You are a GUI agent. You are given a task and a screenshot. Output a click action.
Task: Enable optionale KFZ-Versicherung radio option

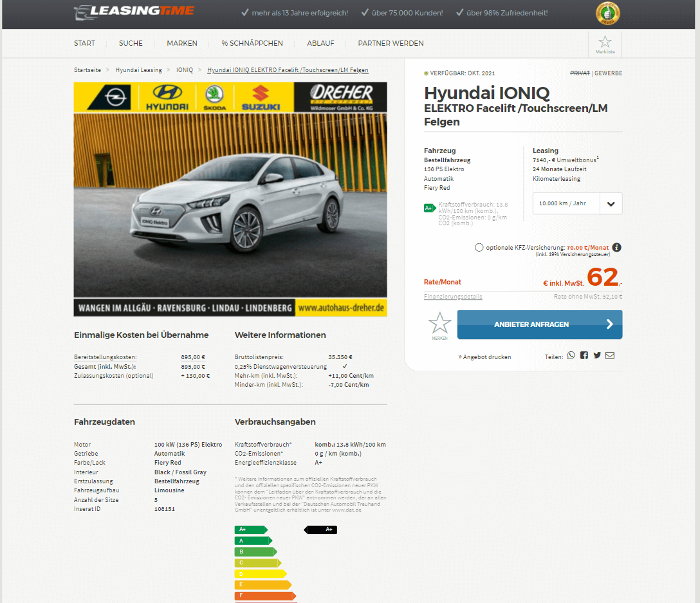click(x=479, y=248)
